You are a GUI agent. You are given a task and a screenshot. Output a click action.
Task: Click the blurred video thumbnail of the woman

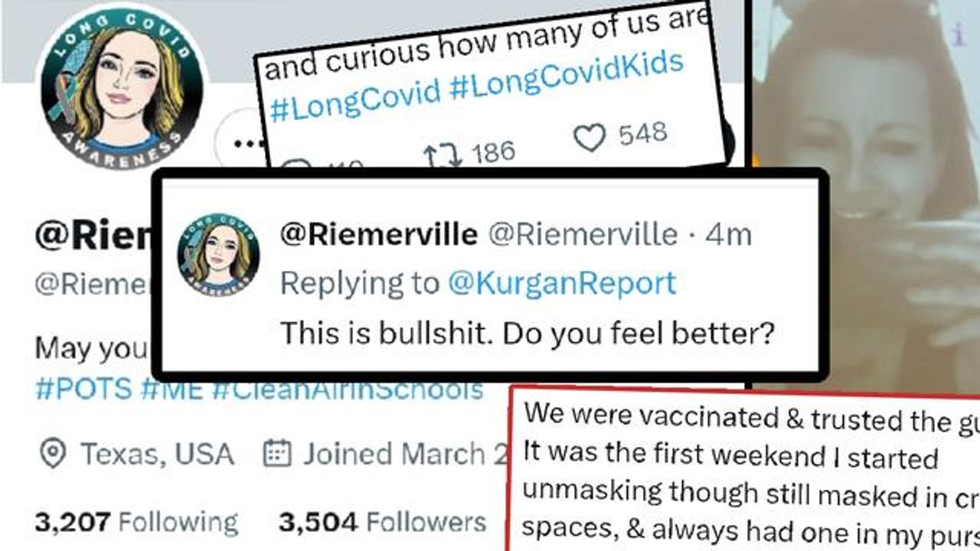pyautogui.click(x=865, y=191)
